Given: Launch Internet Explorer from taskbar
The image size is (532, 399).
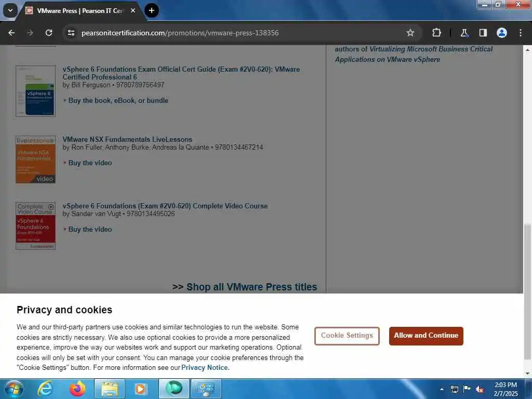Looking at the screenshot, I should pyautogui.click(x=45, y=389).
